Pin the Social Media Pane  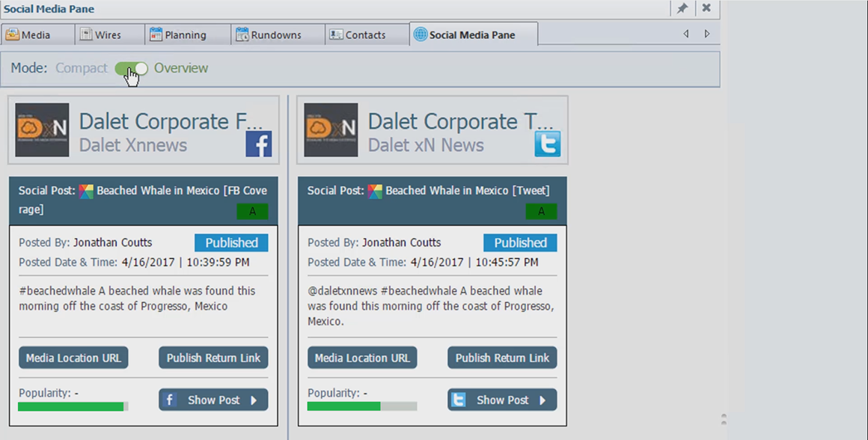pos(682,8)
